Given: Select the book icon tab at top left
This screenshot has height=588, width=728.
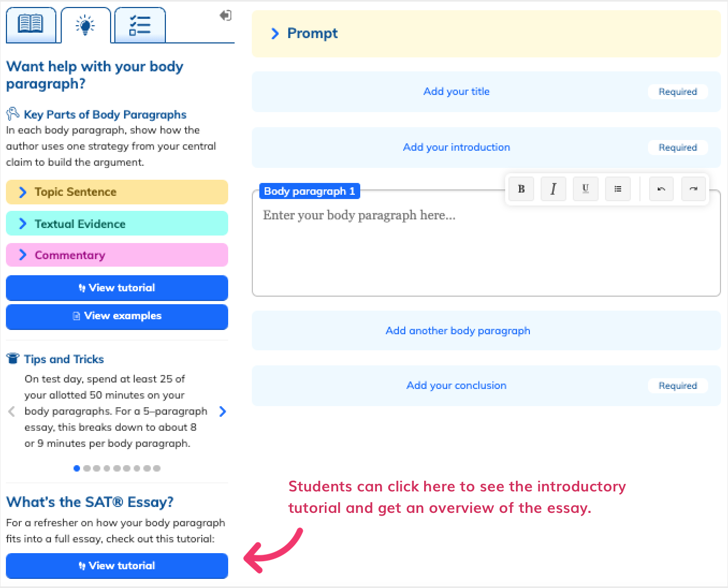Looking at the screenshot, I should [31, 24].
